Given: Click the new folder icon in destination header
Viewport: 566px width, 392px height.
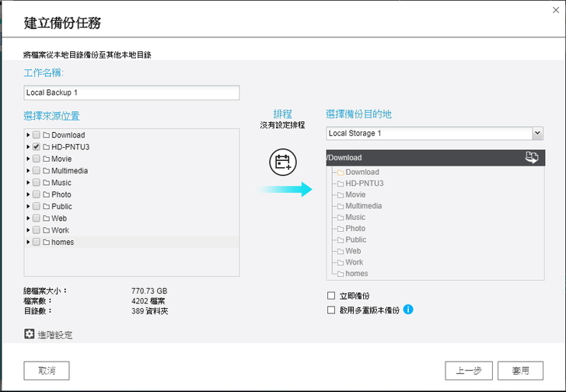Looking at the screenshot, I should [x=533, y=157].
